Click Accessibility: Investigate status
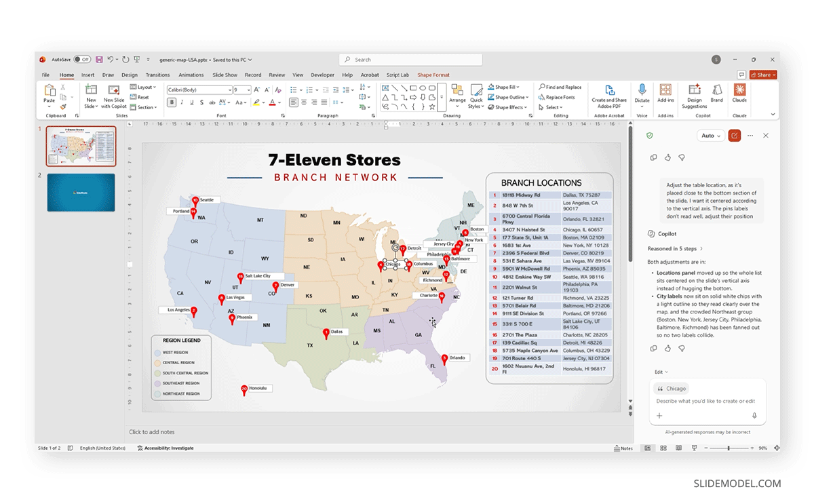The image size is (814, 504). (x=166, y=448)
